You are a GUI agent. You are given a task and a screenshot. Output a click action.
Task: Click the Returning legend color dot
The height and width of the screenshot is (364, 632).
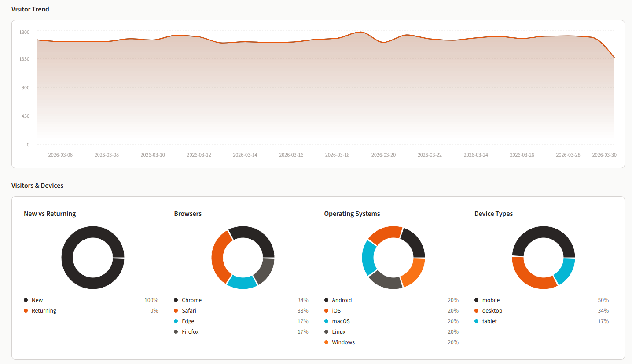(x=26, y=310)
